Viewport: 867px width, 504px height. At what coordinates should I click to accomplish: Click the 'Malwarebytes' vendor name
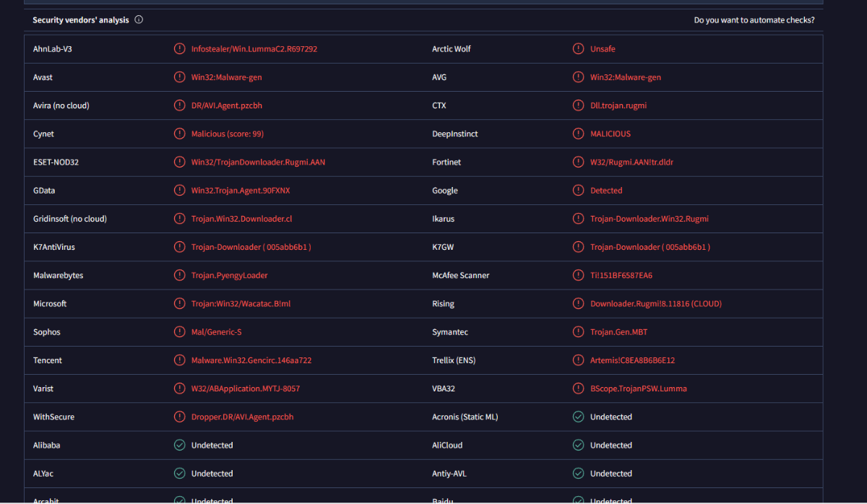tap(58, 276)
